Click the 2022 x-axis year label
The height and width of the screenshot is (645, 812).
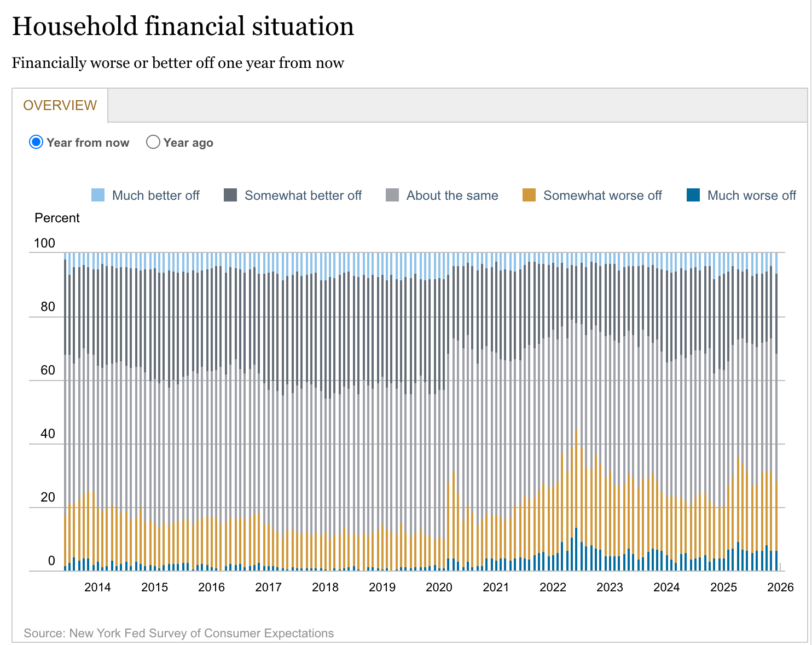coord(553,587)
